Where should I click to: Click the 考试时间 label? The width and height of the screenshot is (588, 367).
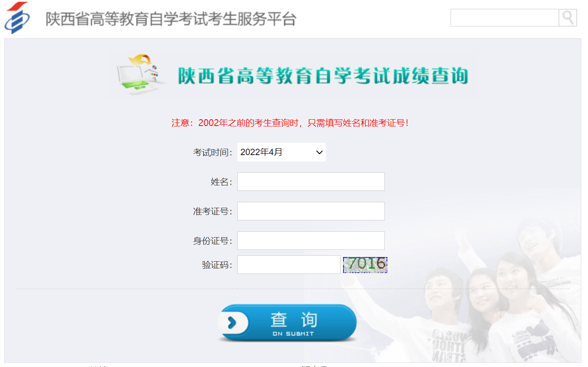click(x=212, y=153)
